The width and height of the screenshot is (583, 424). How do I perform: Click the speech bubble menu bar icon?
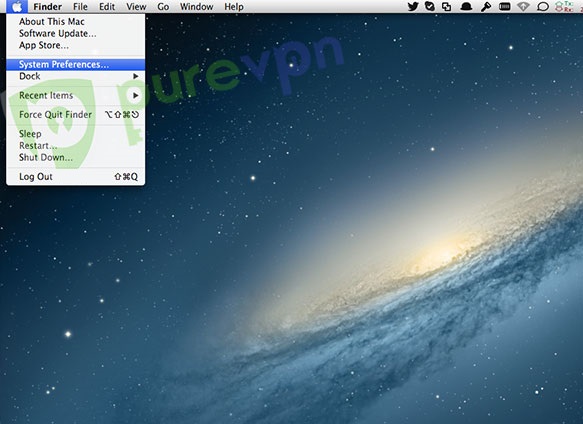[x=543, y=7]
